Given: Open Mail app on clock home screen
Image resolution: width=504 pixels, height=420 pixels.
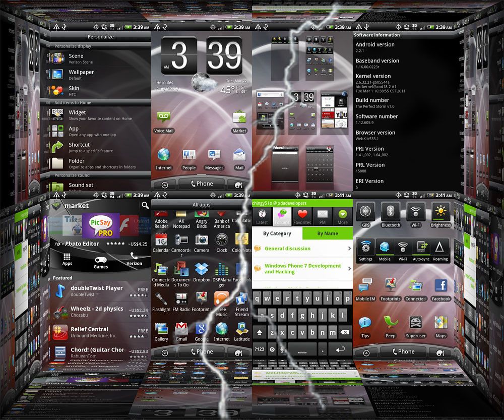Looking at the screenshot, I should coord(239,159).
